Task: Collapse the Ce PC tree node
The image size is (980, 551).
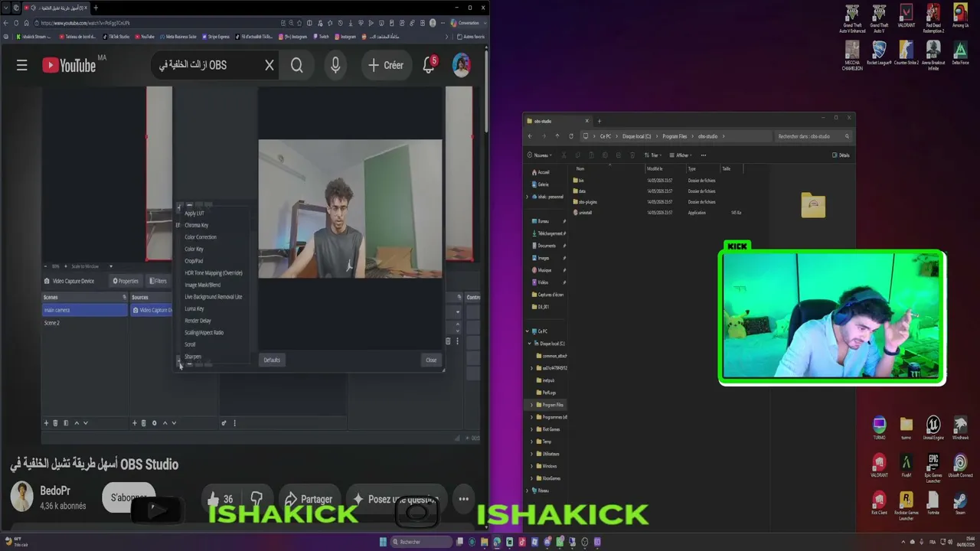Action: tap(528, 331)
